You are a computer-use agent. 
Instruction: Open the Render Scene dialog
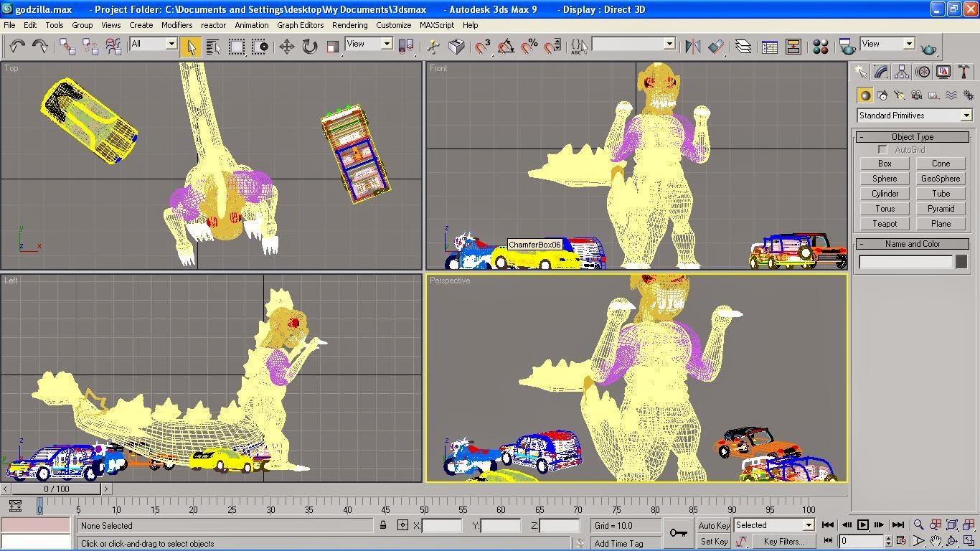tap(847, 47)
